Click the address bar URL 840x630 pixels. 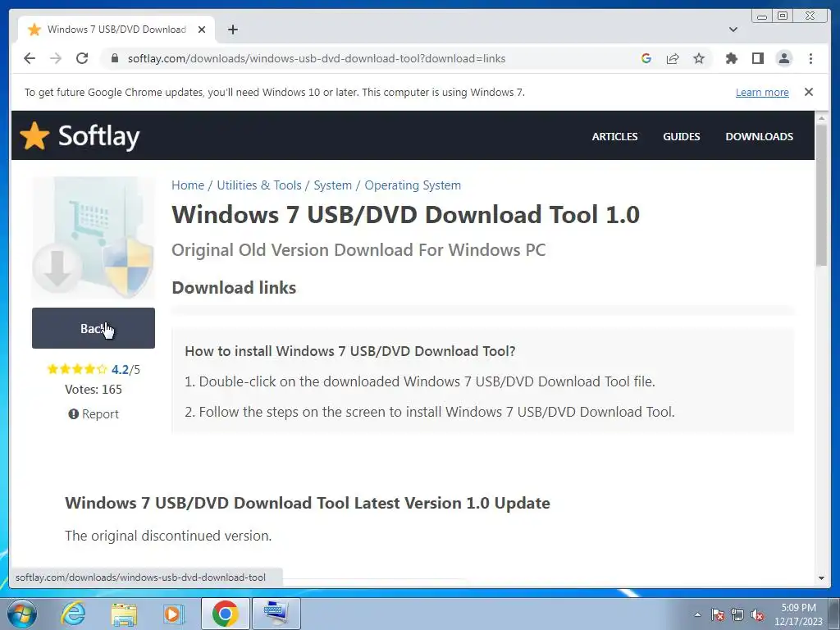click(316, 58)
